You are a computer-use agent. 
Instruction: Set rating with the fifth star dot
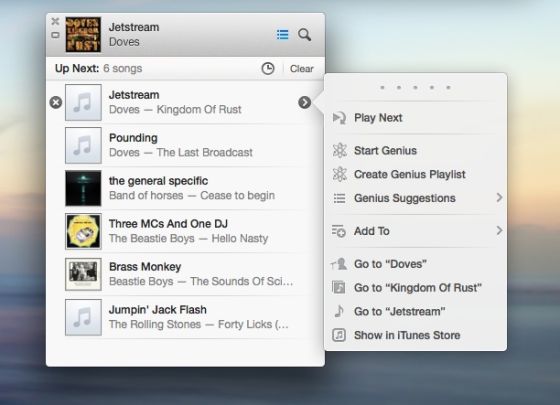click(448, 88)
